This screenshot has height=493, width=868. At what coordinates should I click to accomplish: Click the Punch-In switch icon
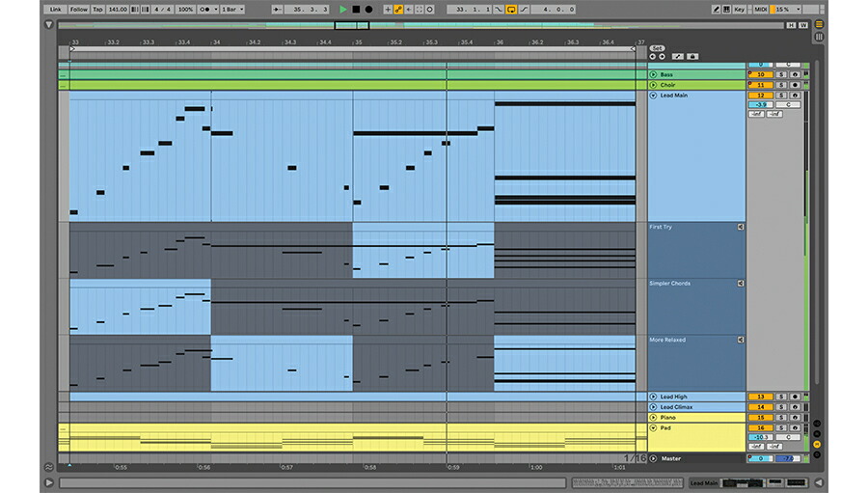coord(499,9)
